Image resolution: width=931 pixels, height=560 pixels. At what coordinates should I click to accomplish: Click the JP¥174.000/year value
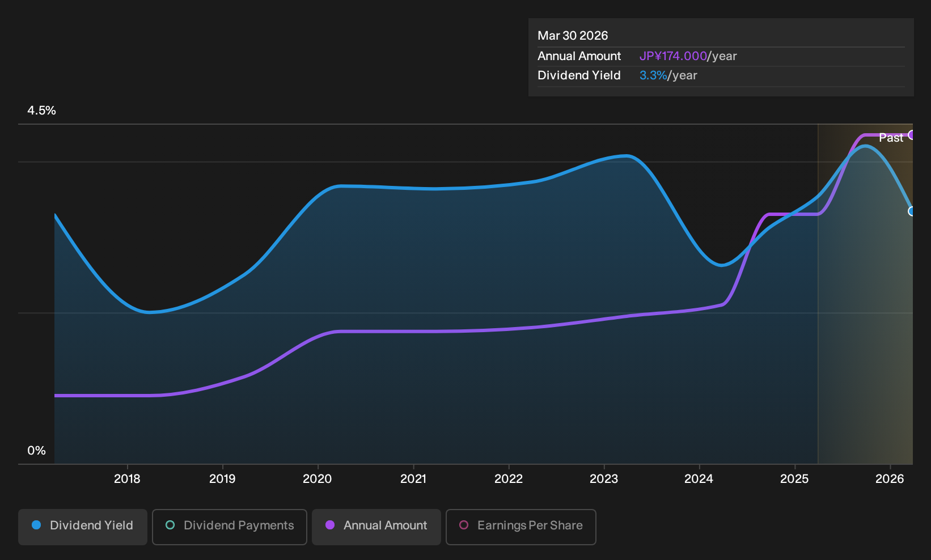[688, 56]
